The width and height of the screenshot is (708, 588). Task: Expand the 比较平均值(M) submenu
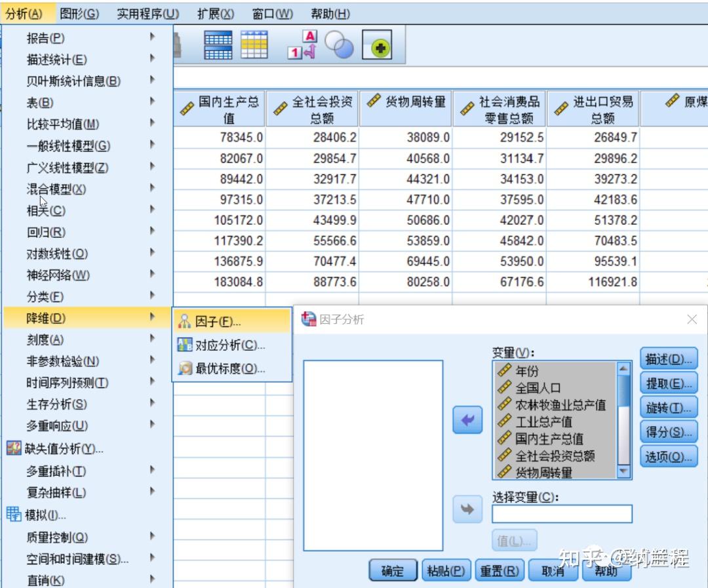[x=87, y=124]
